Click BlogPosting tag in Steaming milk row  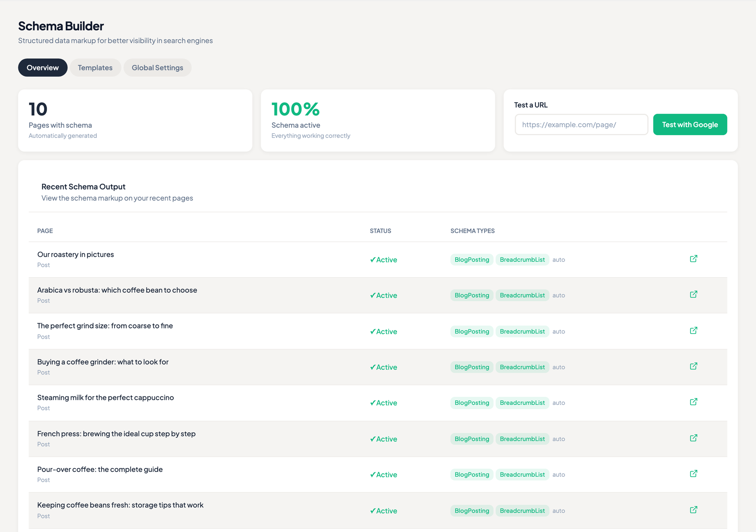tap(472, 403)
